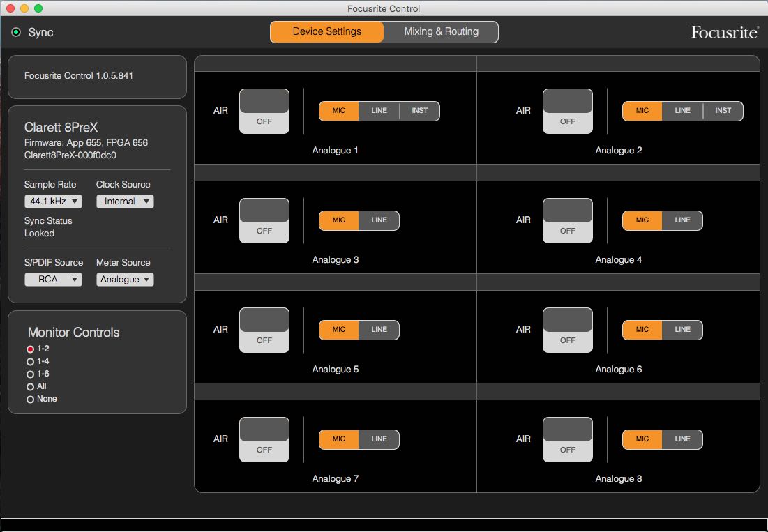Choose LINE for Analogue 3
The width and height of the screenshot is (768, 532).
click(379, 220)
